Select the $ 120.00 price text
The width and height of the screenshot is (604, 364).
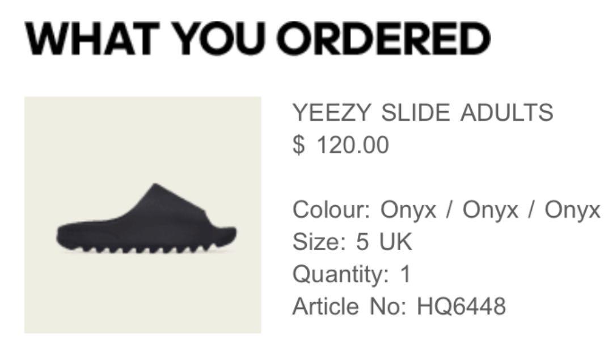click(340, 145)
